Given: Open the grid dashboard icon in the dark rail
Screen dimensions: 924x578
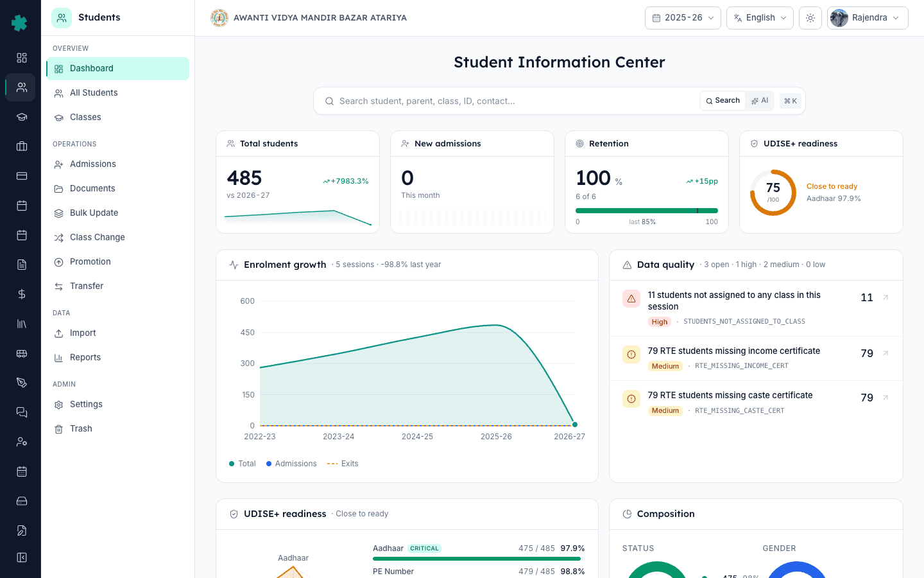Looking at the screenshot, I should coord(22,58).
